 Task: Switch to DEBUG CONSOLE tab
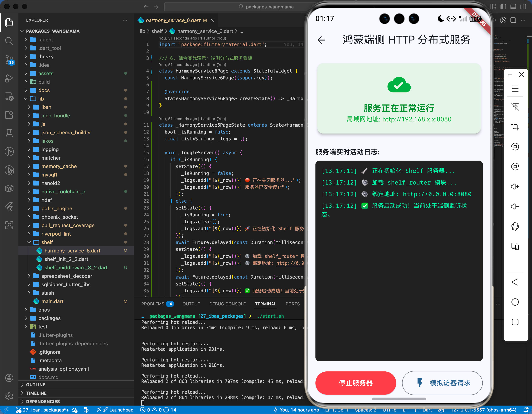click(x=227, y=304)
